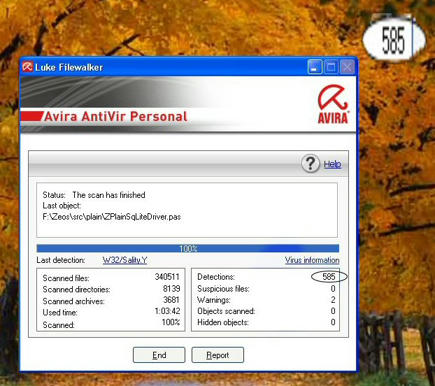Select the Warnings value 2

click(x=333, y=300)
